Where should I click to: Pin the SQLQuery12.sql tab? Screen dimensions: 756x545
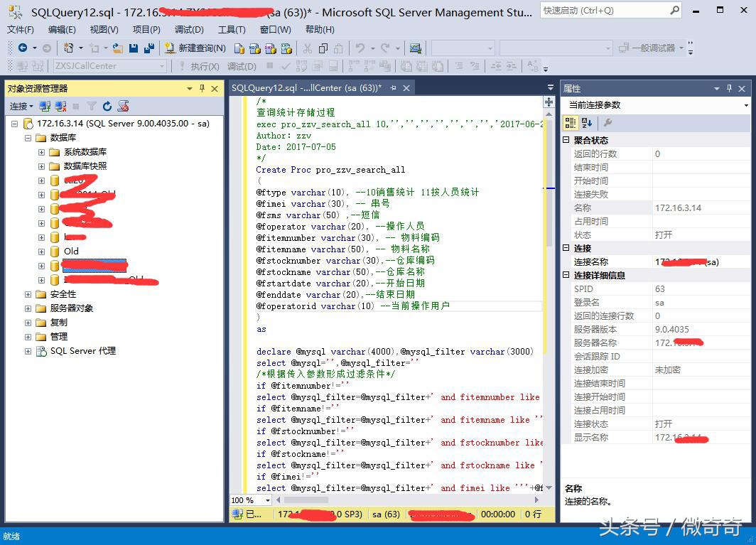click(x=394, y=88)
